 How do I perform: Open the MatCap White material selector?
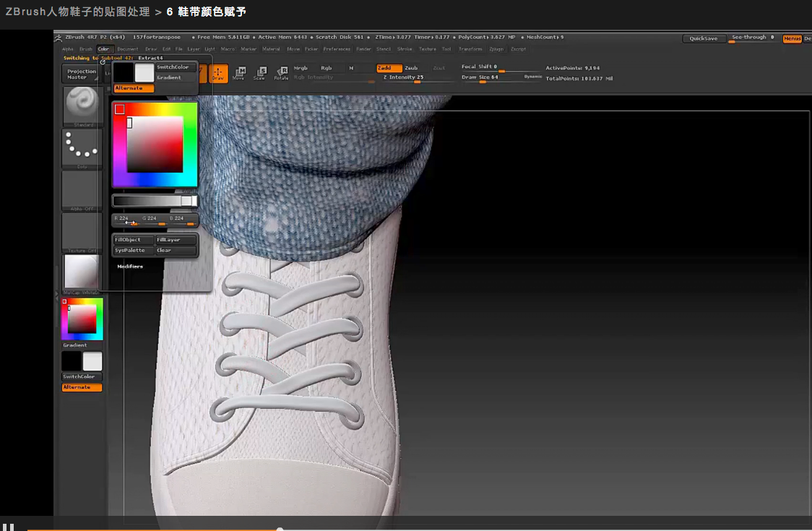pos(82,274)
